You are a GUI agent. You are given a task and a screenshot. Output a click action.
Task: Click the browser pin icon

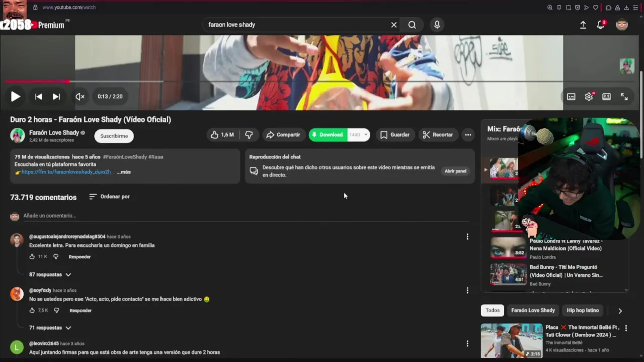click(x=559, y=8)
